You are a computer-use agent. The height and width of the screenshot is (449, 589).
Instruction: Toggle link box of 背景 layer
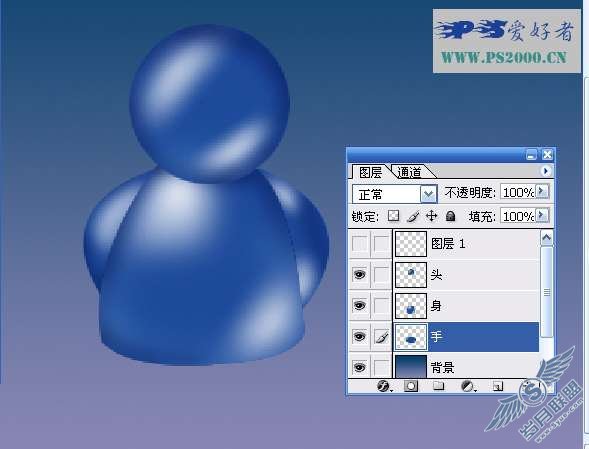pyautogui.click(x=382, y=367)
